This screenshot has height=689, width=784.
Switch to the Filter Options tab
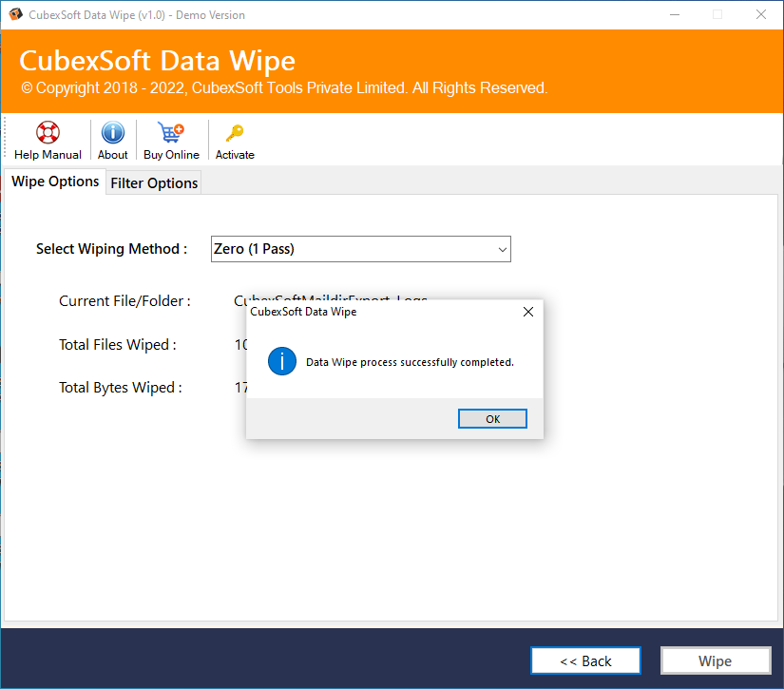click(x=154, y=183)
